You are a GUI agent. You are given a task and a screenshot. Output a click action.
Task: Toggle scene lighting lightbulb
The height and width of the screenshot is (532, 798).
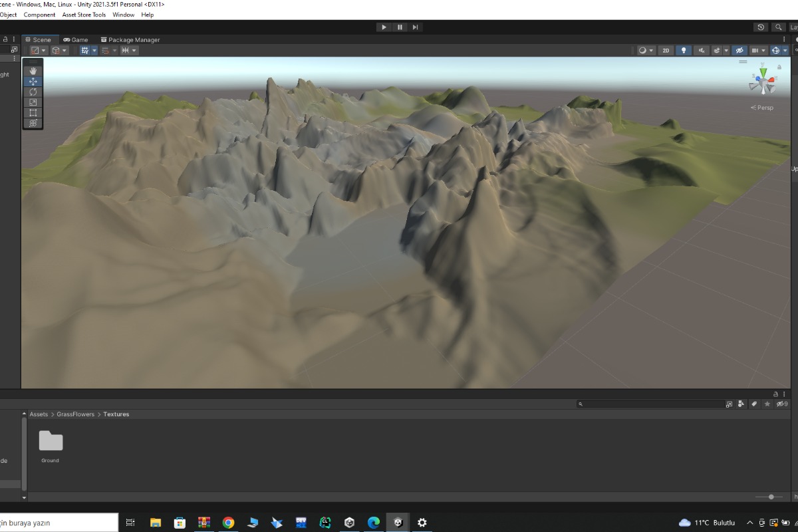(683, 51)
